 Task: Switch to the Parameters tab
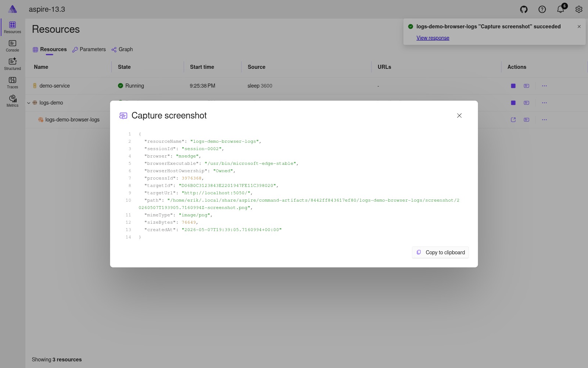tap(89, 49)
